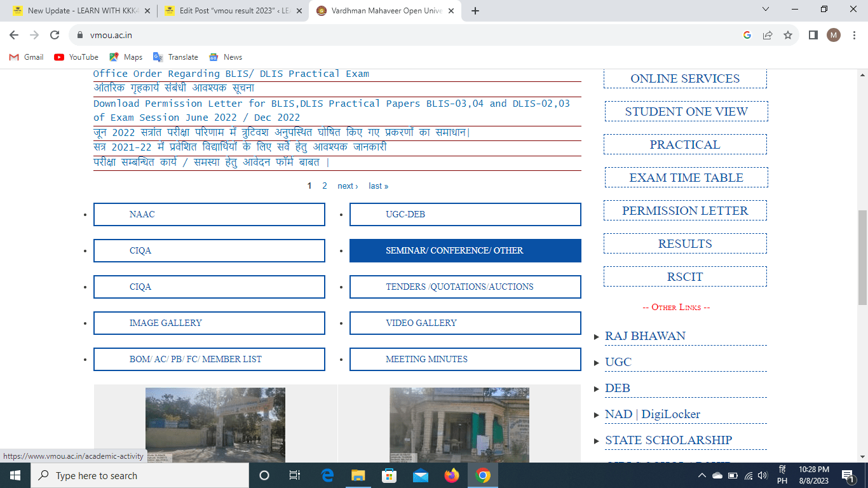The height and width of the screenshot is (488, 868).
Task: Open Firefox from taskbar
Action: (x=452, y=475)
